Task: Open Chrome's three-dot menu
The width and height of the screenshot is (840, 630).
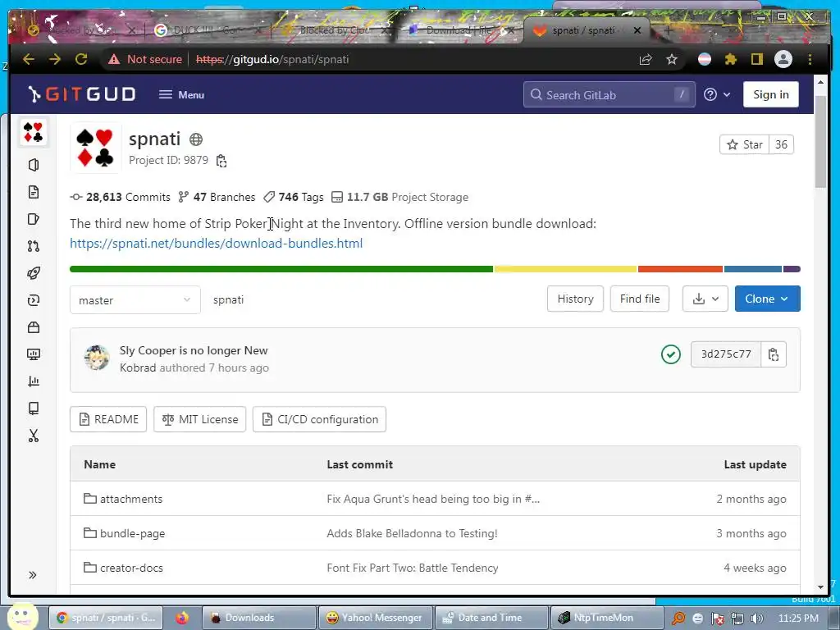Action: point(810,59)
